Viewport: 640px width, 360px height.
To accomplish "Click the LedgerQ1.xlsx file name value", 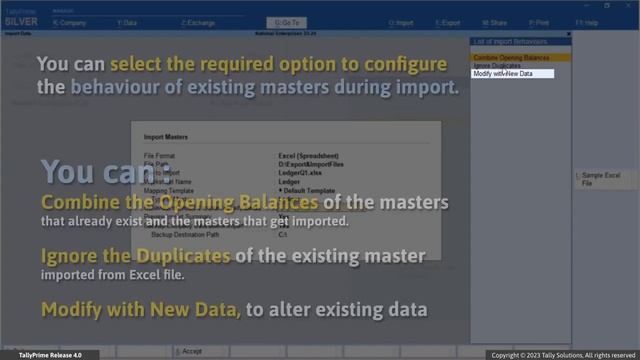I will pyautogui.click(x=300, y=173).
